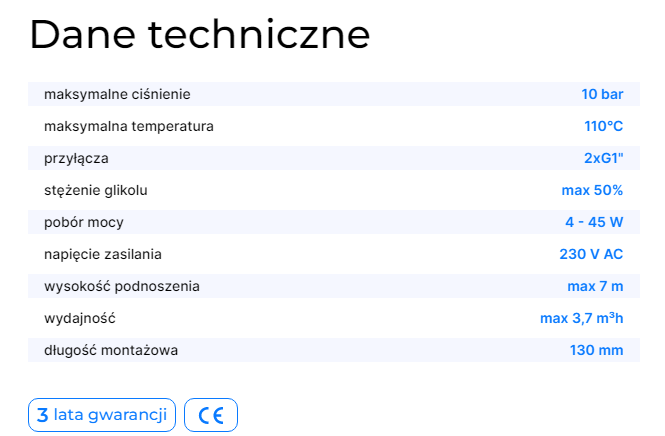Click the max 3,7 m³h flow value
Screen dimensions: 665x436
point(581,318)
